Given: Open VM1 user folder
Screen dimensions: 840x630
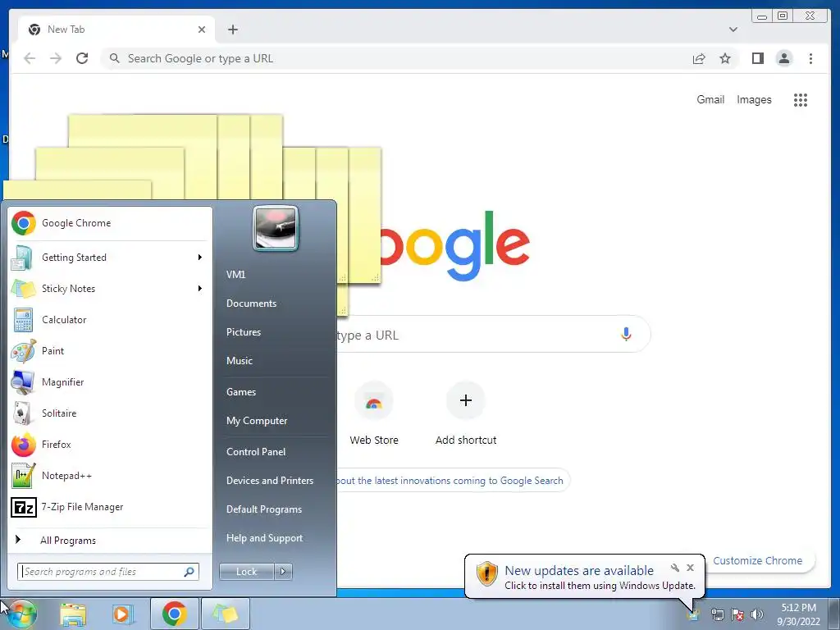Looking at the screenshot, I should 235,275.
